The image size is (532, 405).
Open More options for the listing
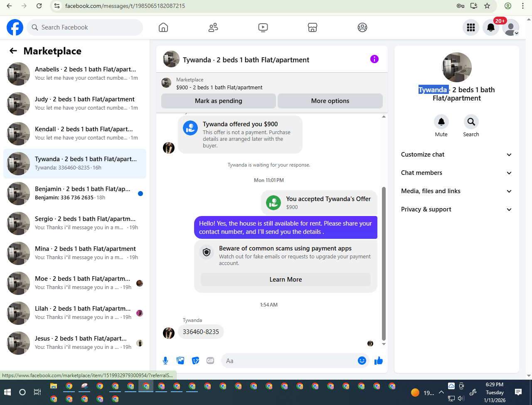330,101
